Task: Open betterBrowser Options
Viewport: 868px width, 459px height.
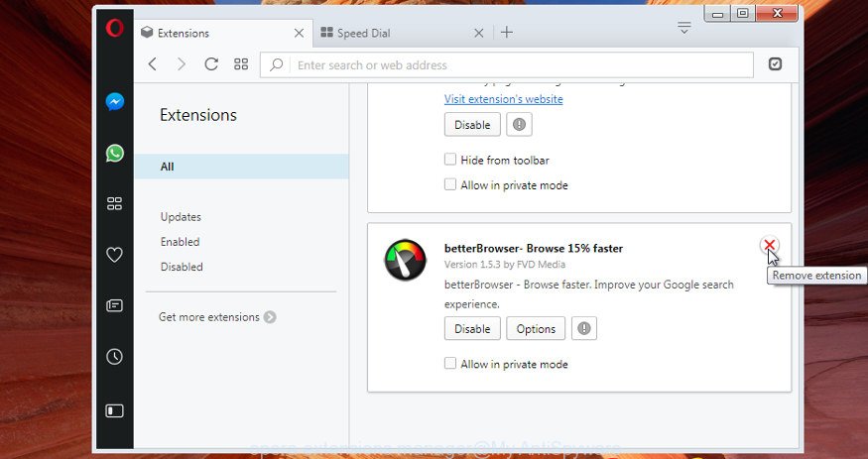Action: tap(536, 328)
